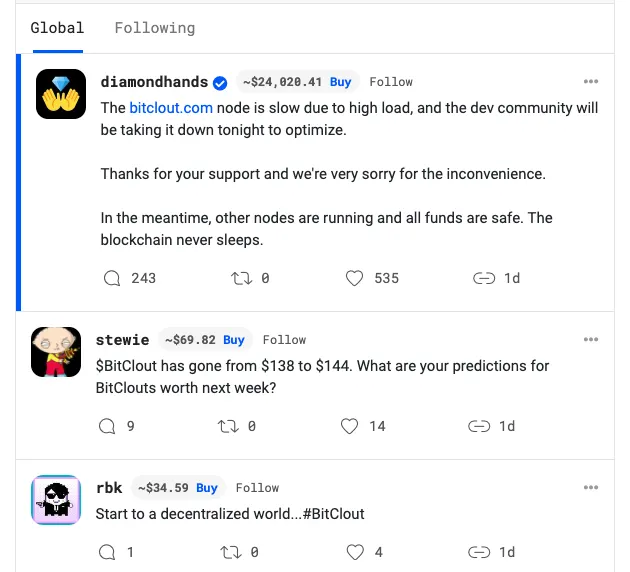Follow the rbk account
The height and width of the screenshot is (572, 630).
[x=257, y=488]
